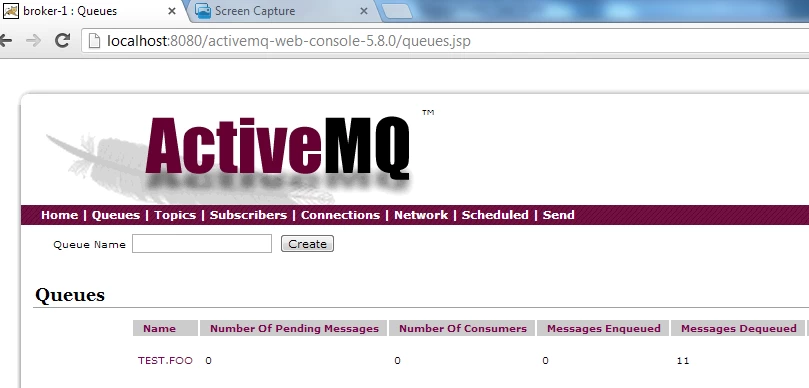Open the Send menu item
The height and width of the screenshot is (388, 809).
[x=558, y=215]
